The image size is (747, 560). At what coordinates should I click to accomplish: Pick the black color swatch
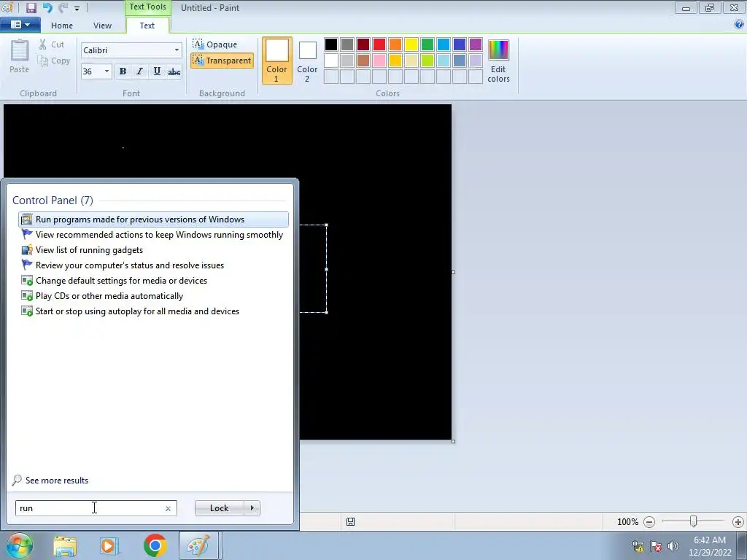click(331, 44)
